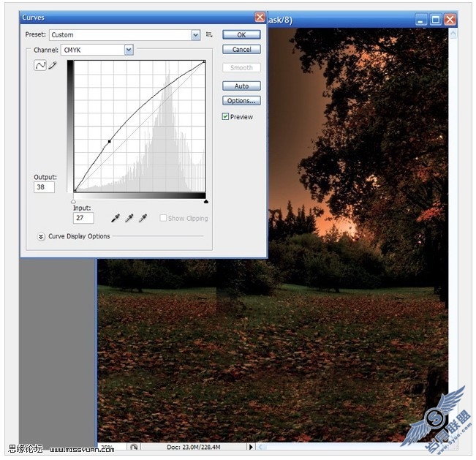The image size is (476, 460).
Task: Open the Options... dialog button
Action: tap(241, 100)
